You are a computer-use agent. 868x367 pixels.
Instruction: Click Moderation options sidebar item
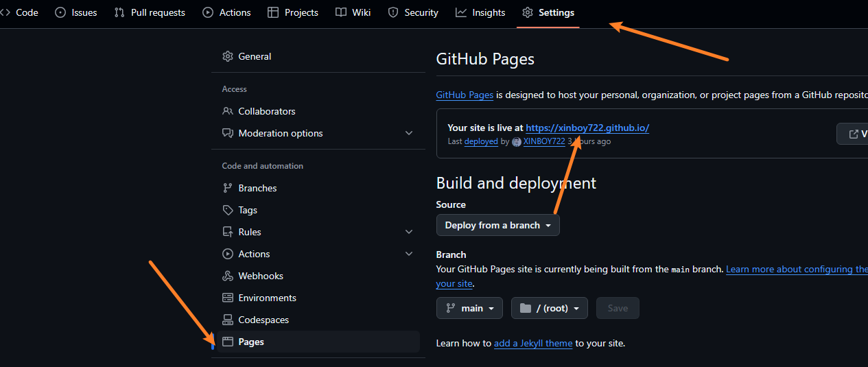tap(318, 133)
